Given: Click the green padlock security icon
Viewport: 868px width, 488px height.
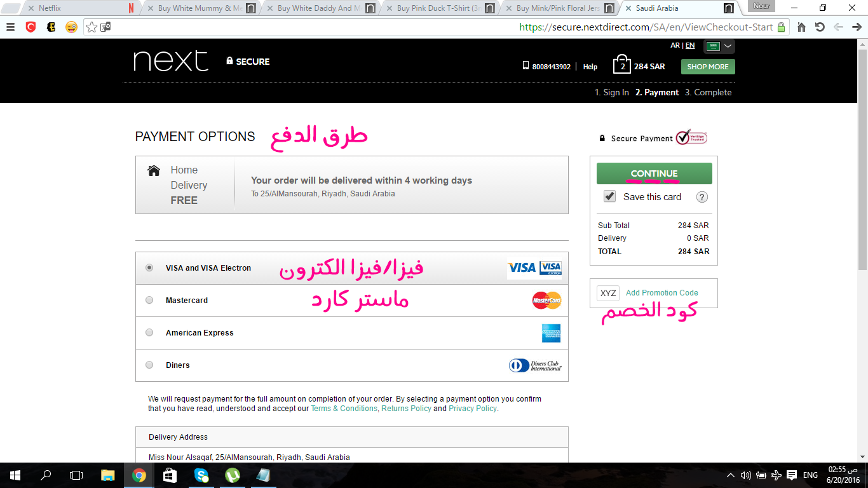Looking at the screenshot, I should 780,27.
